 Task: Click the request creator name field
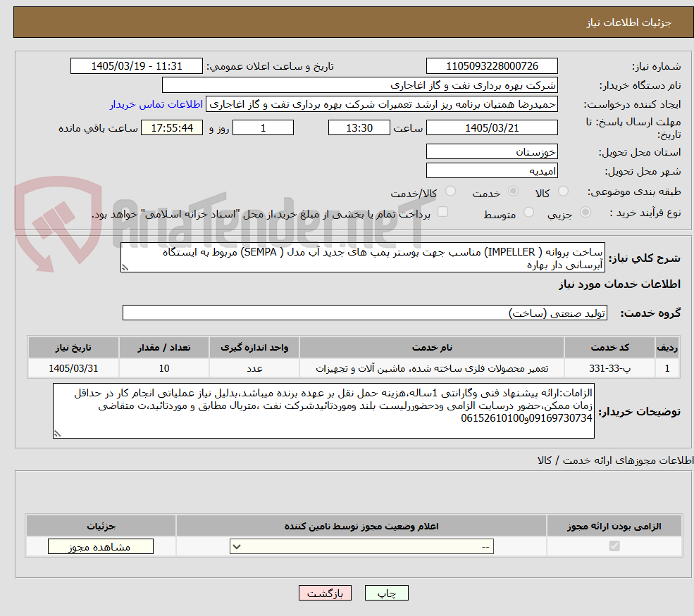tap(381, 104)
